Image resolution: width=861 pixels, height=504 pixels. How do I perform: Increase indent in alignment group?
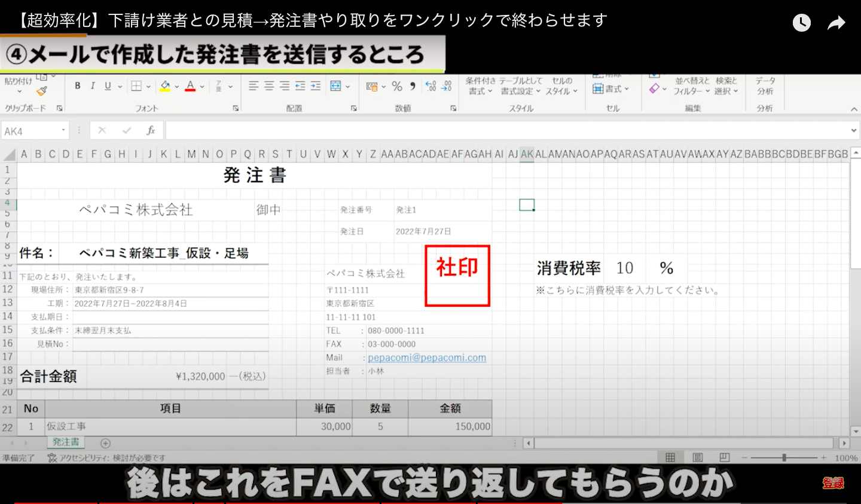pos(316,86)
